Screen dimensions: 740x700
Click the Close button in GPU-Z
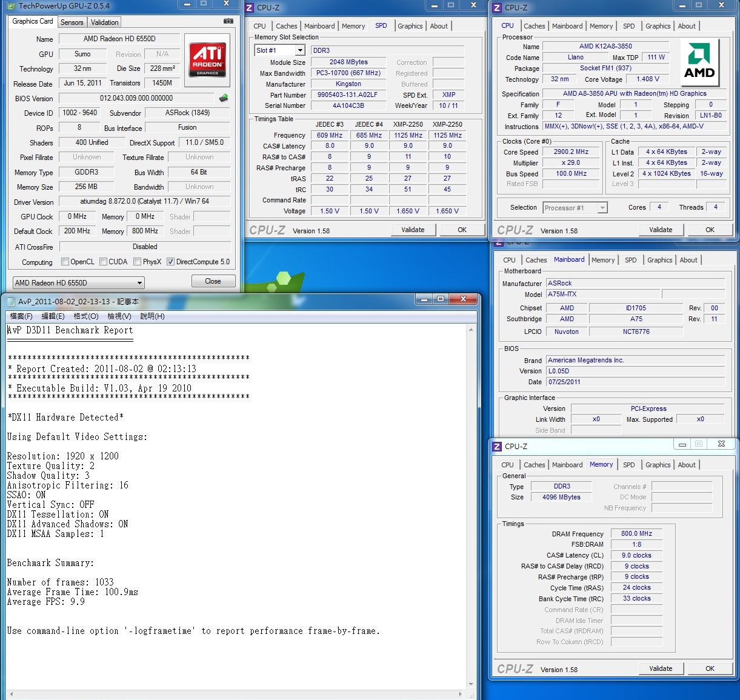click(x=213, y=281)
